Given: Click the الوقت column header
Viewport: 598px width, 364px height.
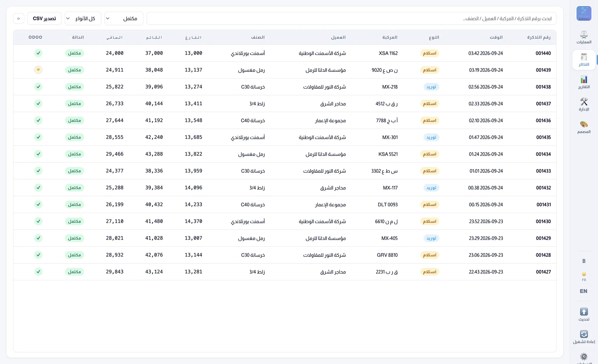Looking at the screenshot, I should (x=496, y=37).
